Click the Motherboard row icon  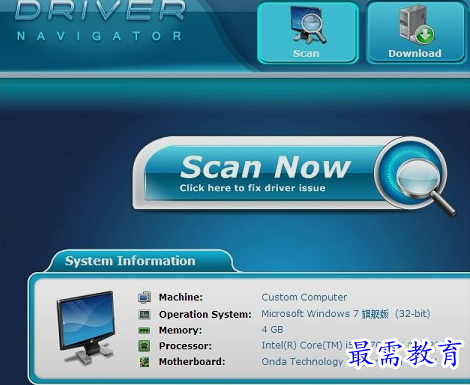pos(144,361)
